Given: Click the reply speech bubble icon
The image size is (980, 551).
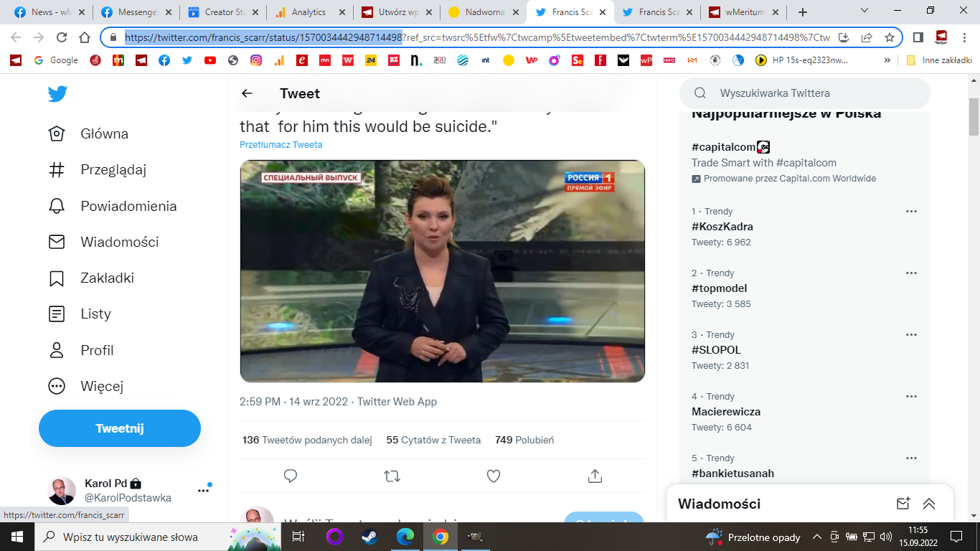Looking at the screenshot, I should click(291, 476).
